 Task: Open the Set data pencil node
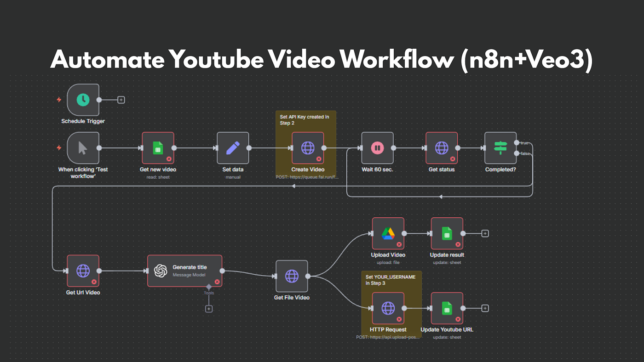click(x=233, y=148)
